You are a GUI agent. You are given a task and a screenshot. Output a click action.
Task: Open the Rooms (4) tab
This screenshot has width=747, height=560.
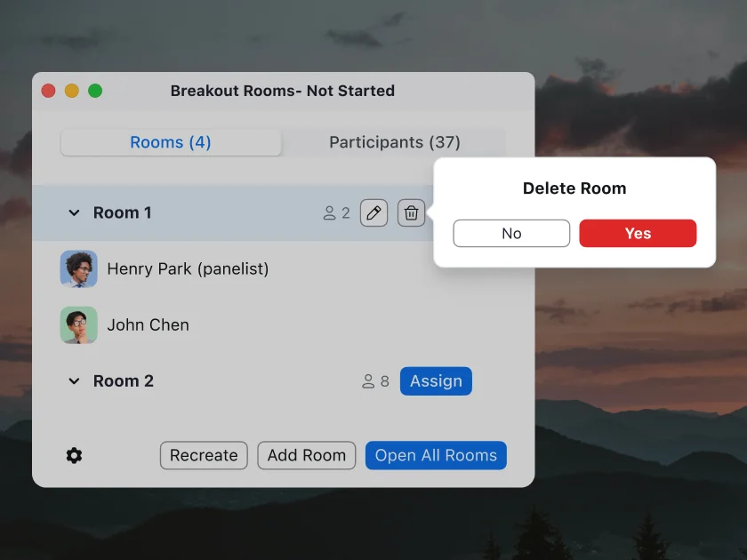(171, 142)
